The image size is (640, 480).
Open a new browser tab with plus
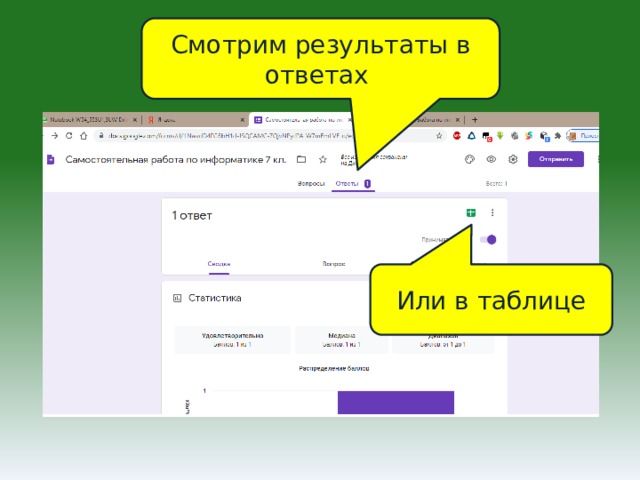coord(475,120)
